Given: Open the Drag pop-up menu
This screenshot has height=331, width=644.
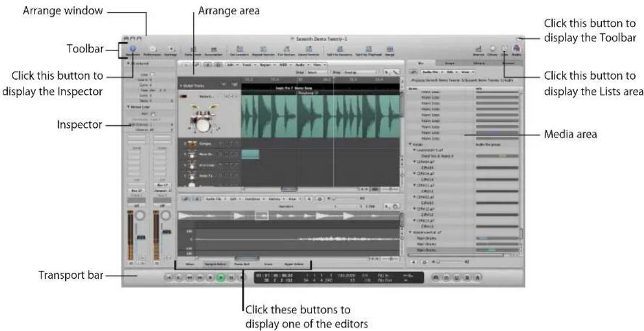Looking at the screenshot, I should (x=361, y=72).
